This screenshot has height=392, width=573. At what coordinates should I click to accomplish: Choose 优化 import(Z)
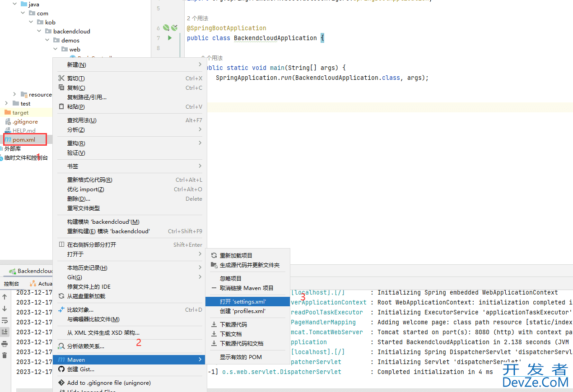[130, 189]
